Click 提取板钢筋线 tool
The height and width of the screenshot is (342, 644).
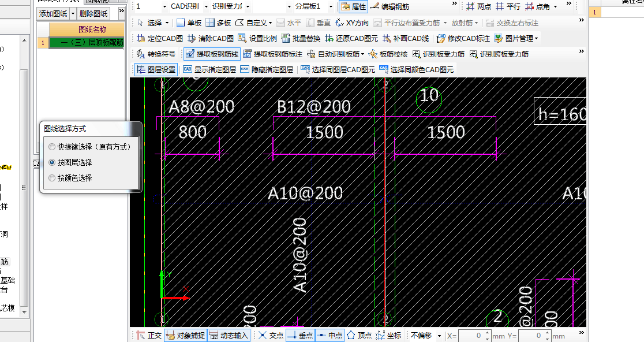click(x=212, y=54)
